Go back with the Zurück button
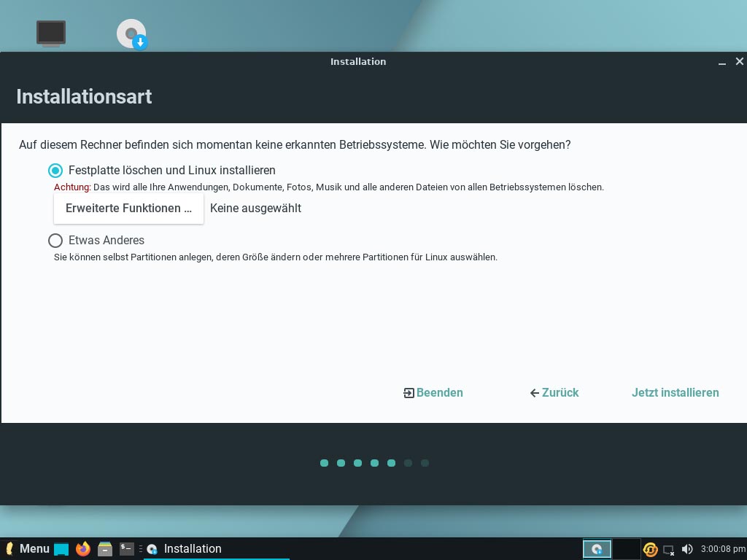The width and height of the screenshot is (747, 560). pyautogui.click(x=554, y=393)
